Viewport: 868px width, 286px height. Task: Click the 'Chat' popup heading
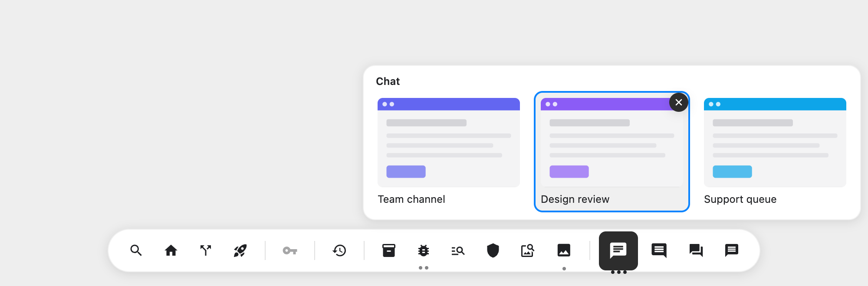(388, 81)
